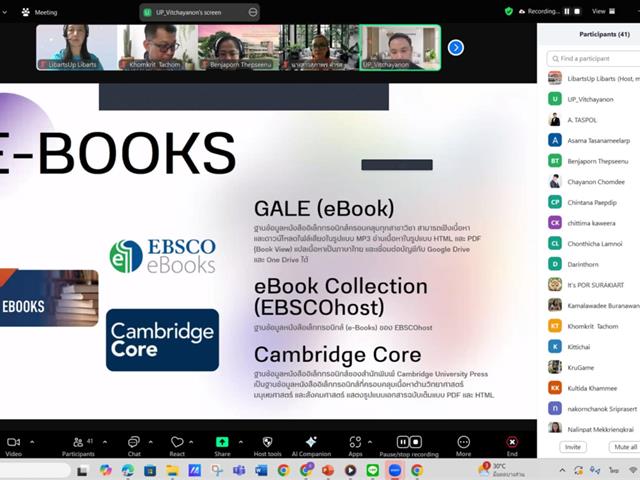Select Chintana Paepdip participant row

594,202
